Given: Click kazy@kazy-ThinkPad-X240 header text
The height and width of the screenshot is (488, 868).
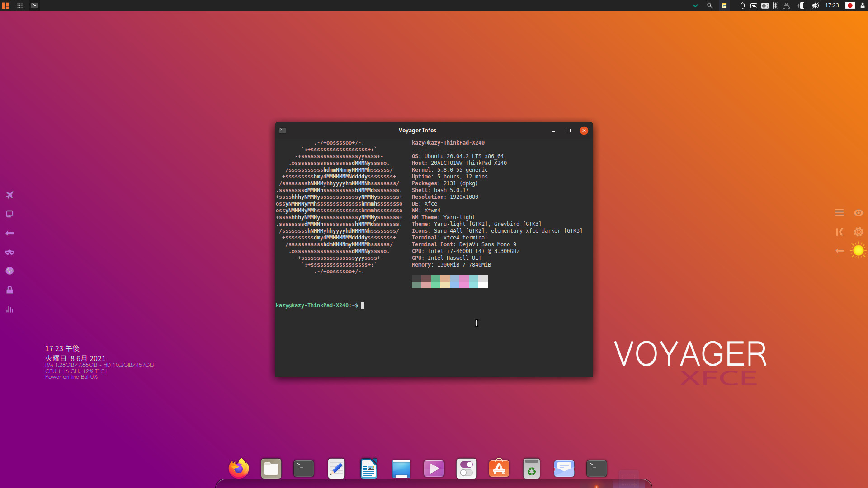Looking at the screenshot, I should 448,143.
